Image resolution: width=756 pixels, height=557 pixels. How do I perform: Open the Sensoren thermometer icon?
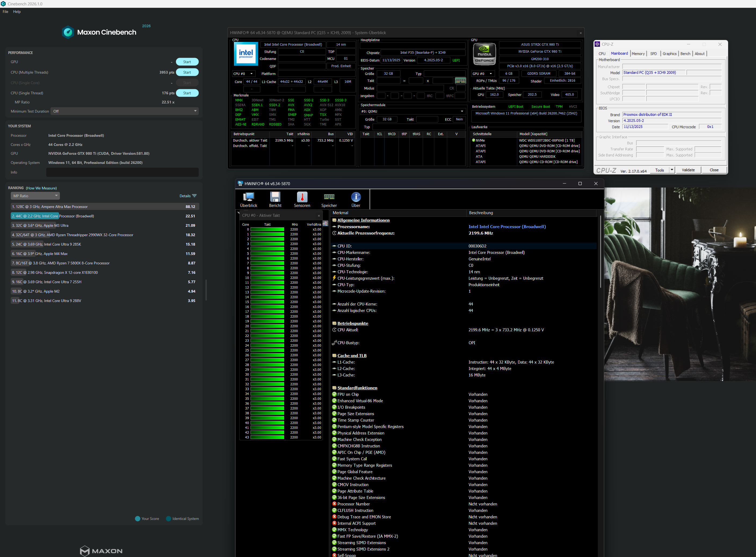pos(302,197)
